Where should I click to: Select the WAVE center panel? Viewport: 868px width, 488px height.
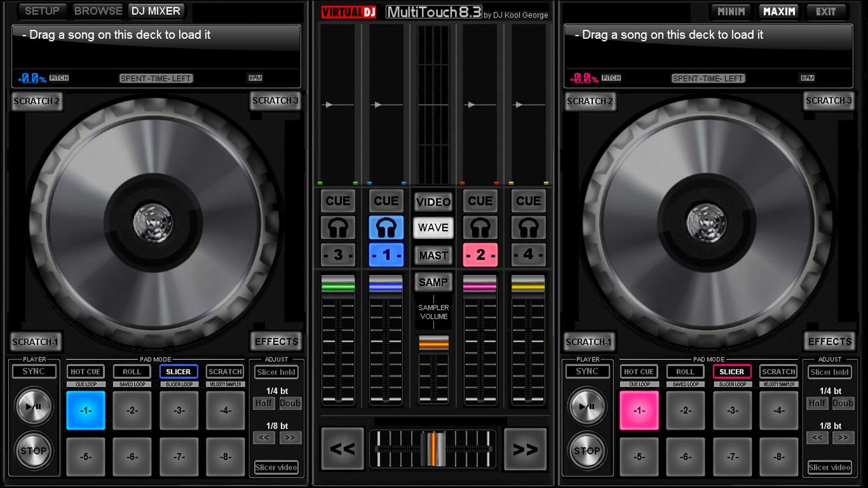tap(433, 227)
